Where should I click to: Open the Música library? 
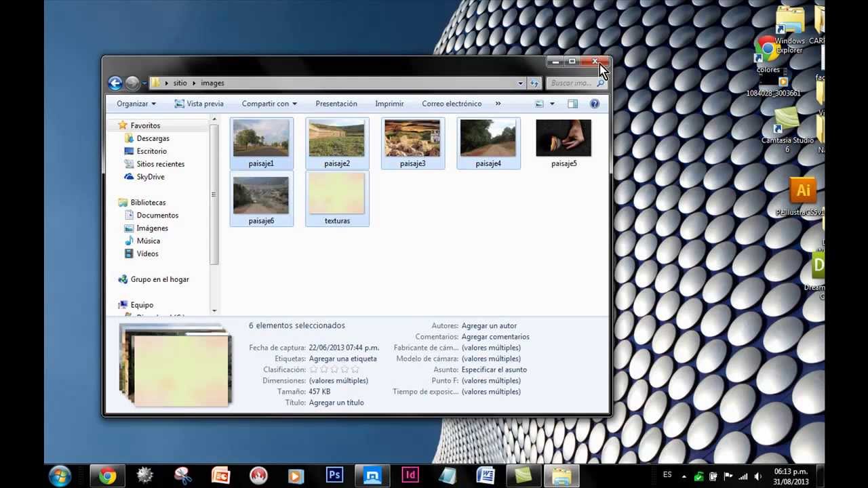[x=148, y=241]
